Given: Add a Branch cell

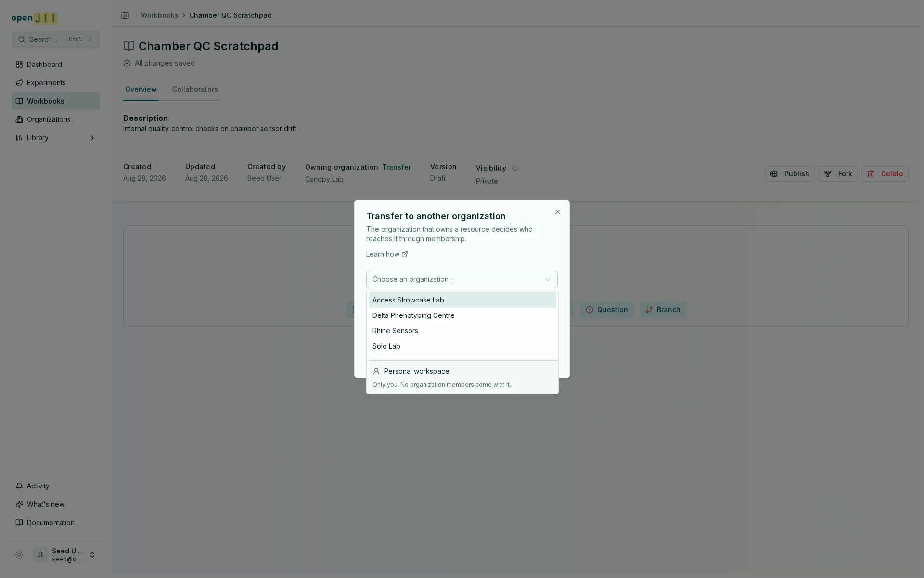Looking at the screenshot, I should click(x=663, y=310).
